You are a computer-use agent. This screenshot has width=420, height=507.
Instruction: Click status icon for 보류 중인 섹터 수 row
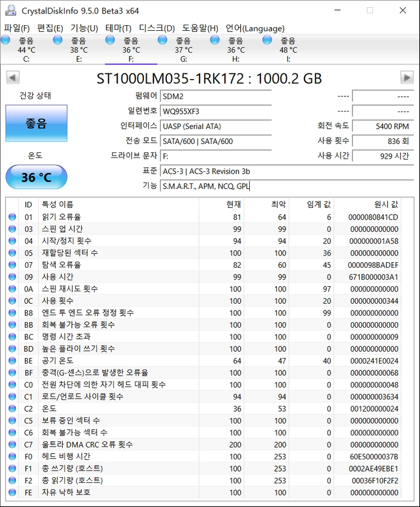(12, 420)
